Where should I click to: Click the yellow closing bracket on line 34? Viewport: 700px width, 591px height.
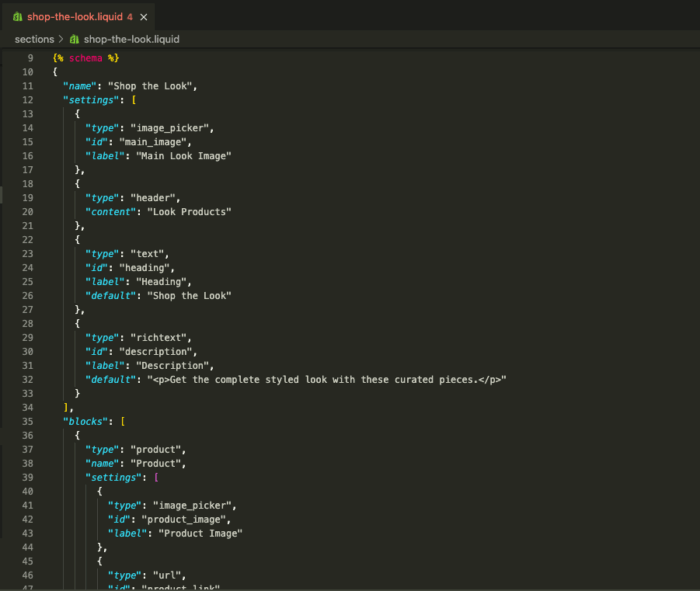[x=66, y=408]
